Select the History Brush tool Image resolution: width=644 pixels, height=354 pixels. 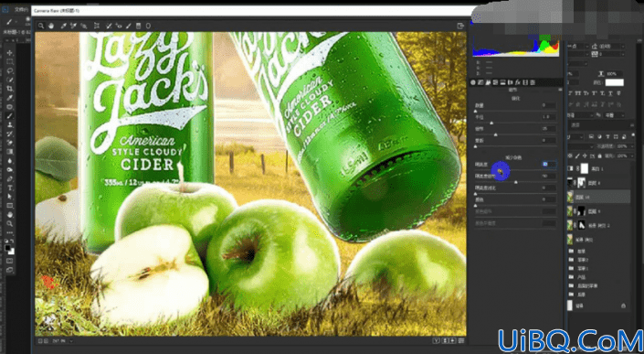point(10,134)
